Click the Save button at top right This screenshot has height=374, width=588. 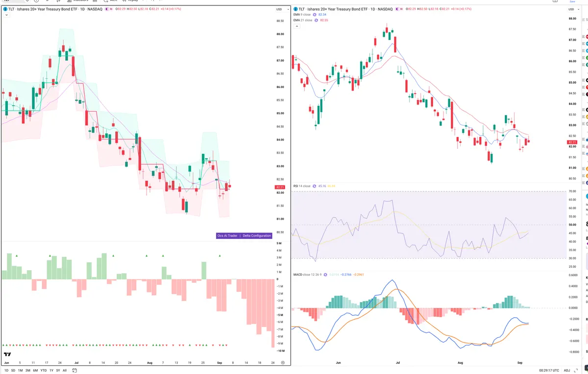pos(572,1)
